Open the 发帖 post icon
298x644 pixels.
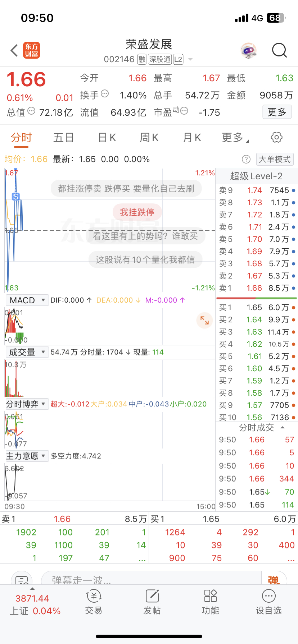point(152,603)
